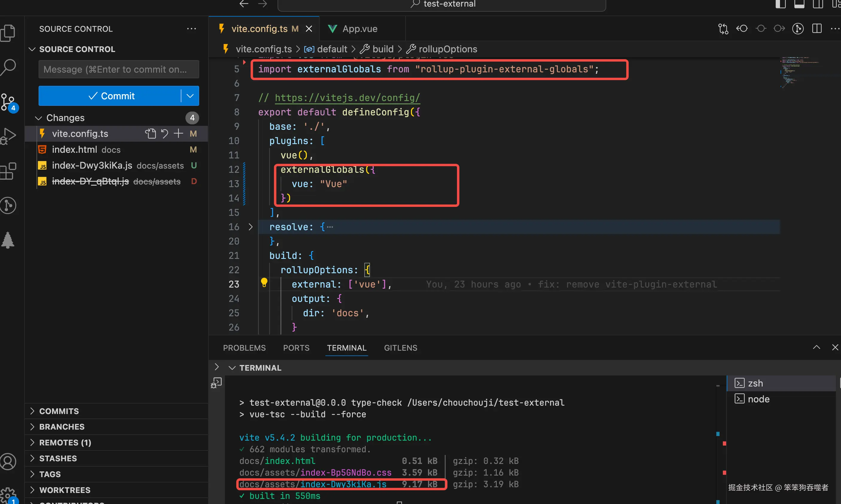Image resolution: width=841 pixels, height=504 pixels.
Task: Stage changes for vite.config.ts with plus icon
Action: (178, 134)
